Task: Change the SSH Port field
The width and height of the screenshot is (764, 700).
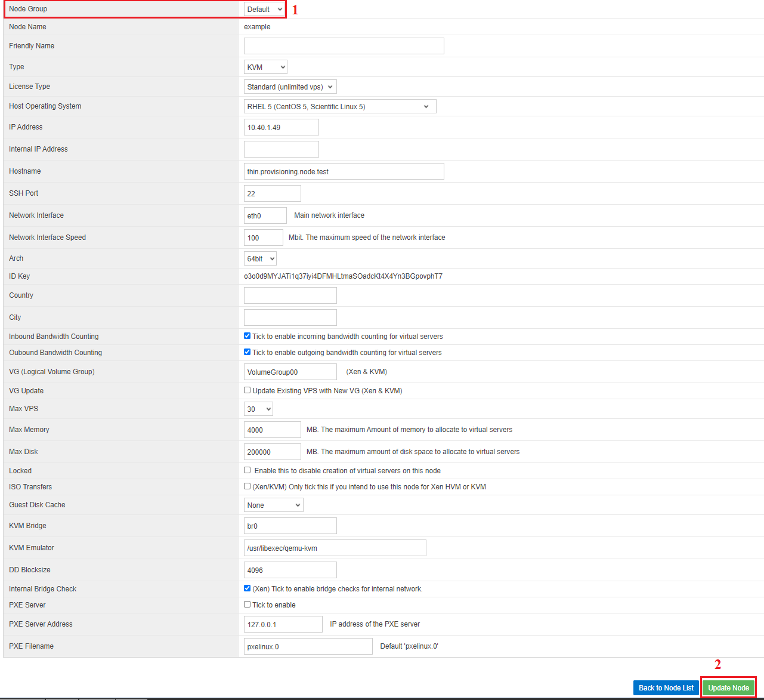Action: click(273, 193)
